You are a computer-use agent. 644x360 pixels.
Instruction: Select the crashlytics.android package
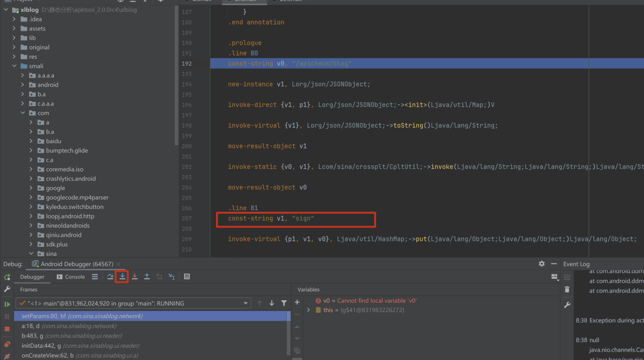(x=71, y=178)
